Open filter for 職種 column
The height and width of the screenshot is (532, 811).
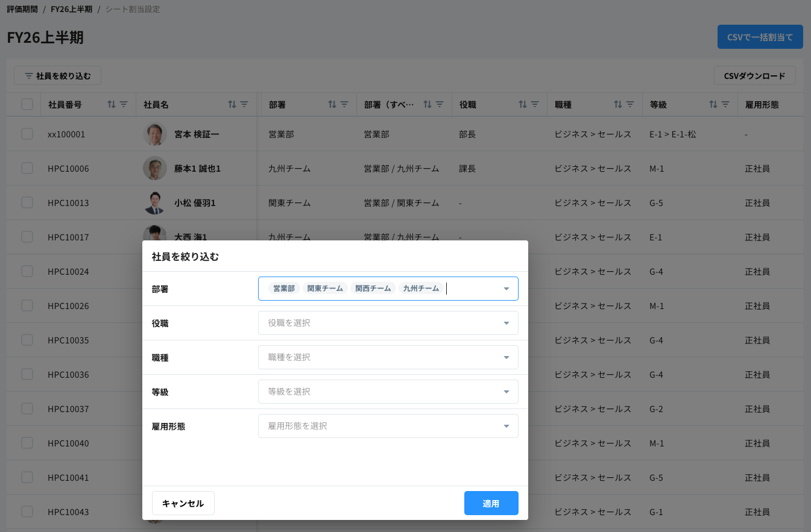(x=630, y=104)
